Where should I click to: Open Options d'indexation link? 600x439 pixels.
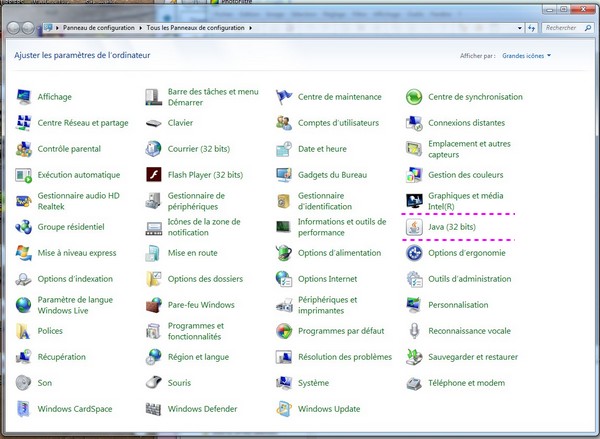pos(75,279)
